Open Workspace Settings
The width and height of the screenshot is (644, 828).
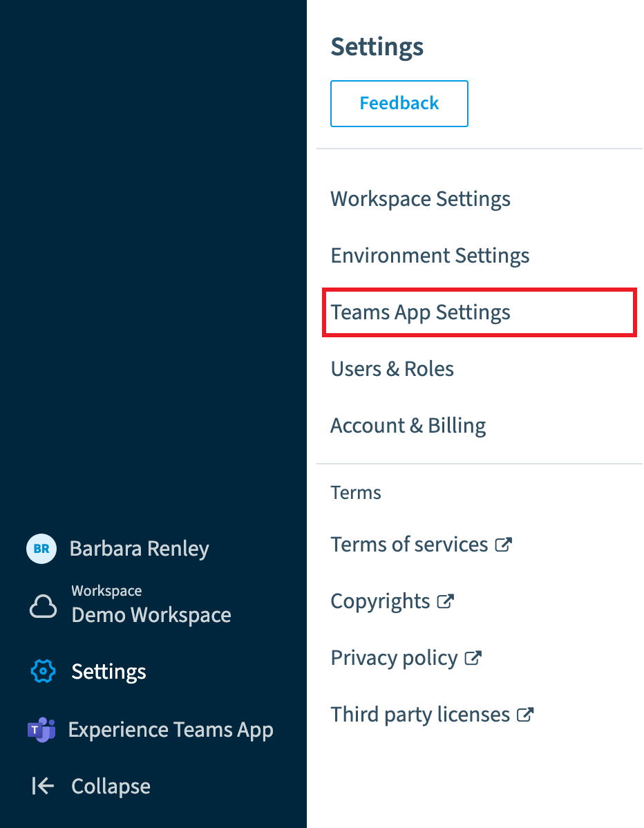coord(420,199)
